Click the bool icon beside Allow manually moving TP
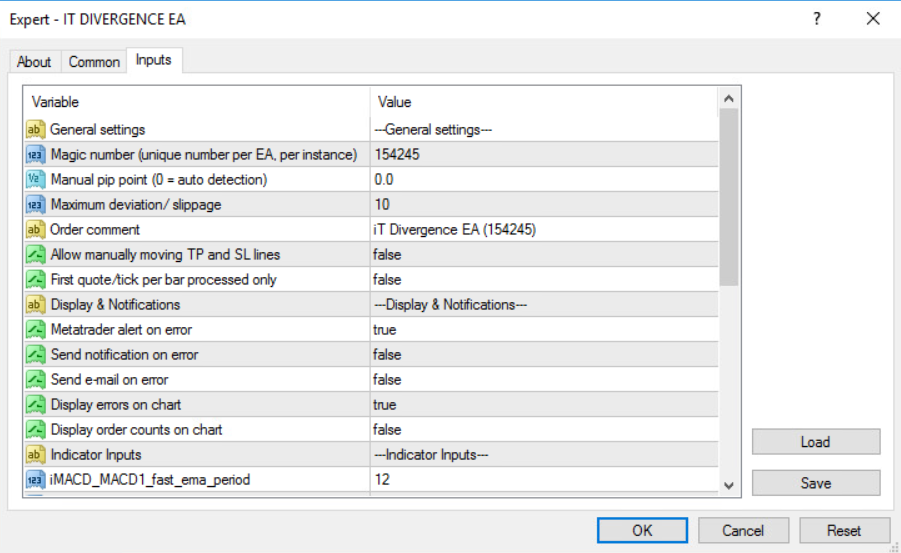 (34, 255)
